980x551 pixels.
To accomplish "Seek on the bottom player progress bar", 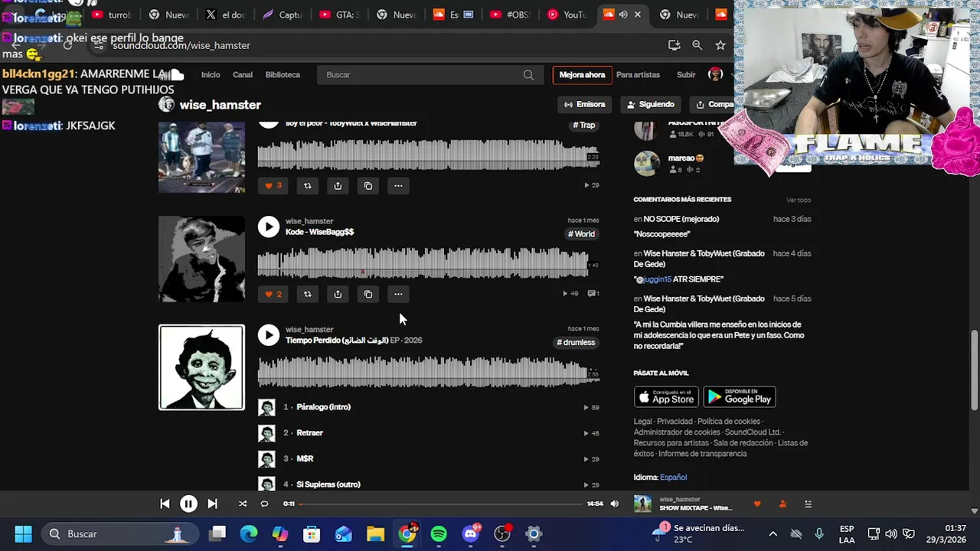I will [441, 504].
